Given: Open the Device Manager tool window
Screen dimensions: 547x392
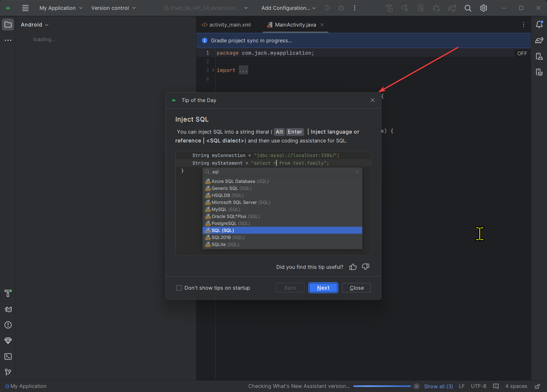Looking at the screenshot, I should click(539, 56).
